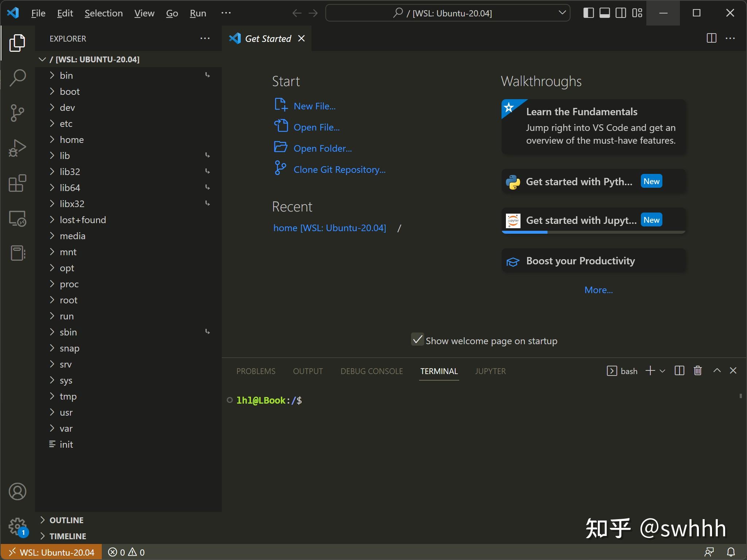
Task: Open Boost your Productivity walkthrough
Action: pos(593,261)
